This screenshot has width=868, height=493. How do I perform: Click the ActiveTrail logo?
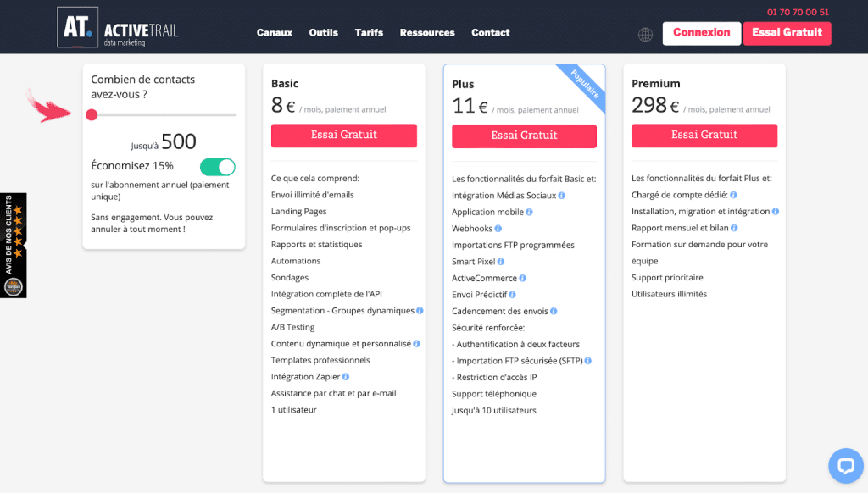pos(118,30)
